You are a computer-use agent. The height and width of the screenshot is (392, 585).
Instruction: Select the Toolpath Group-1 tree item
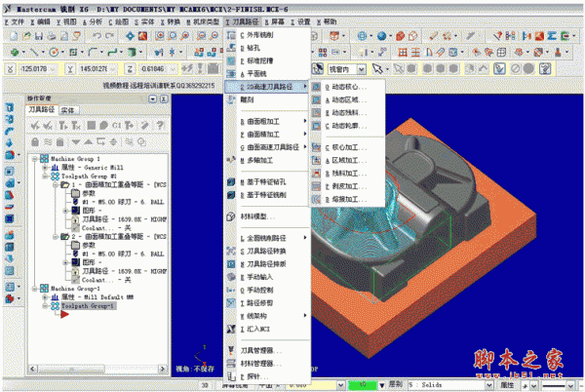click(88, 306)
